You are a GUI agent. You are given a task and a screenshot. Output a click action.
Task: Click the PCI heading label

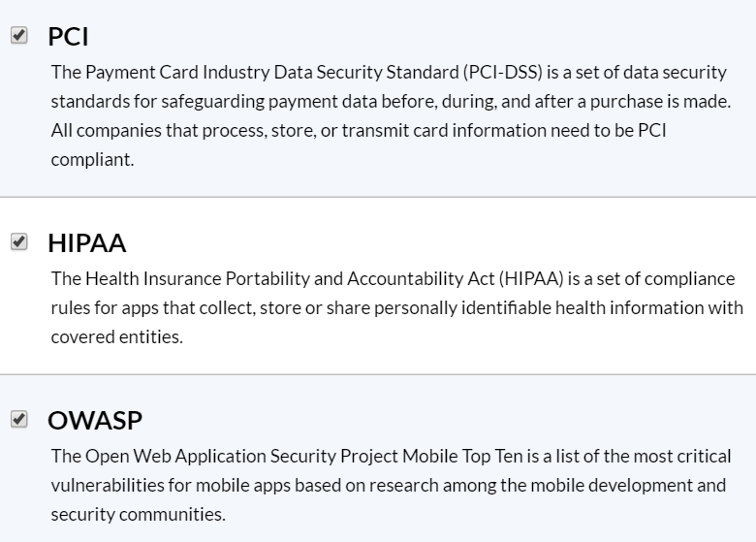click(x=68, y=36)
